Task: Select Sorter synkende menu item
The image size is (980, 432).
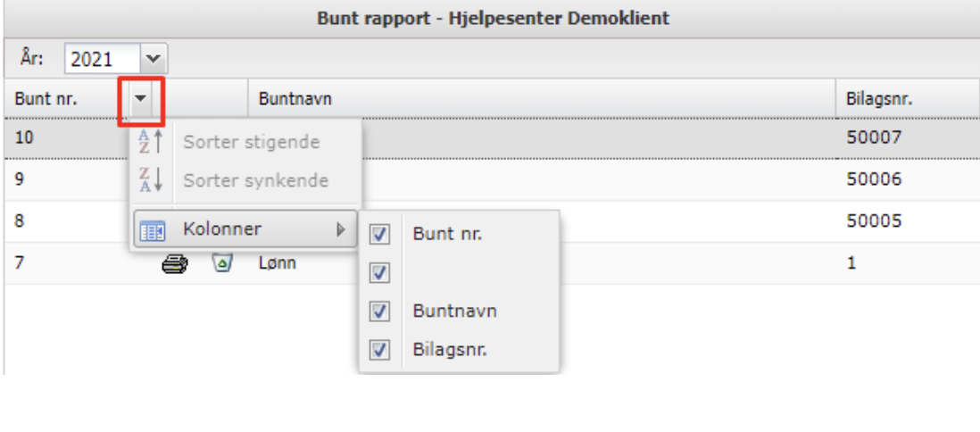Action: (x=255, y=180)
